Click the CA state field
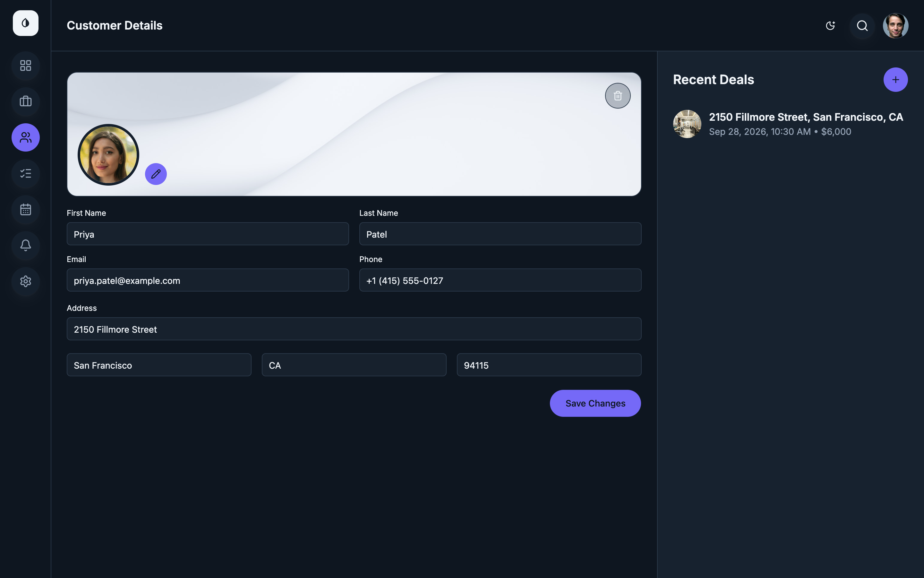 tap(354, 365)
